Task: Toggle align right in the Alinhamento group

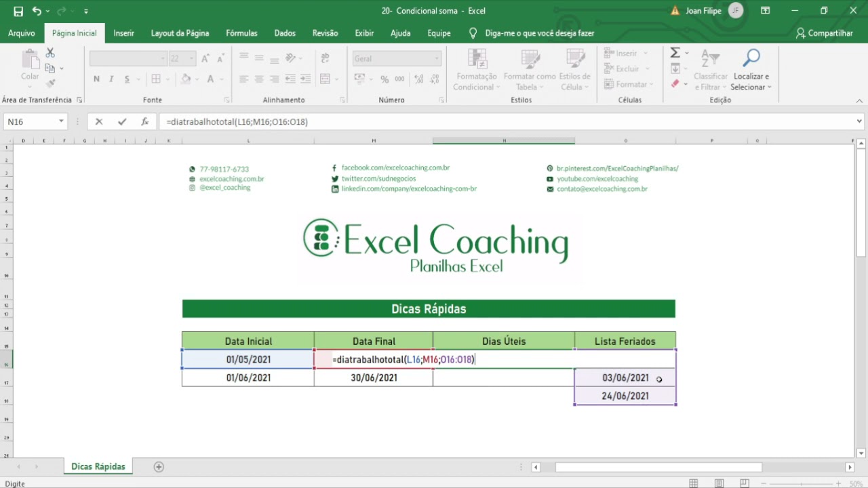Action: 274,79
